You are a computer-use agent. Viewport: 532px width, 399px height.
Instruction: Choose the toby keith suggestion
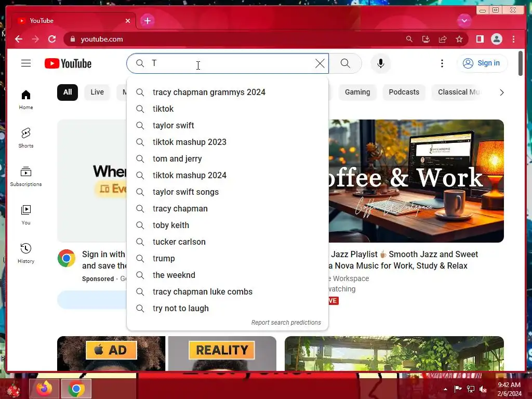pyautogui.click(x=228, y=225)
